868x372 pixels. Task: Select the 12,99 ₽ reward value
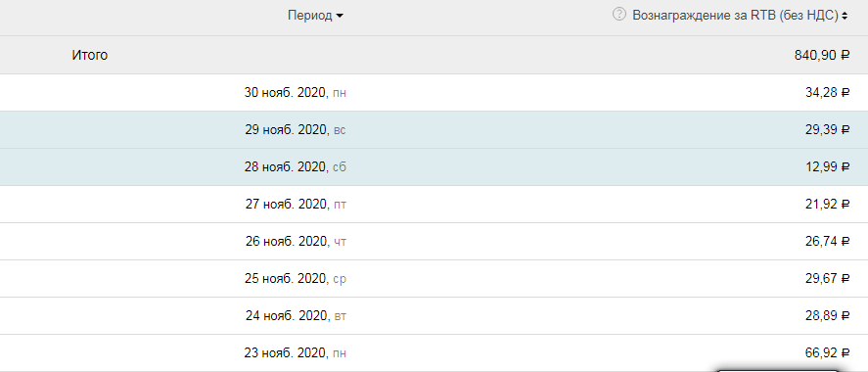point(827,167)
